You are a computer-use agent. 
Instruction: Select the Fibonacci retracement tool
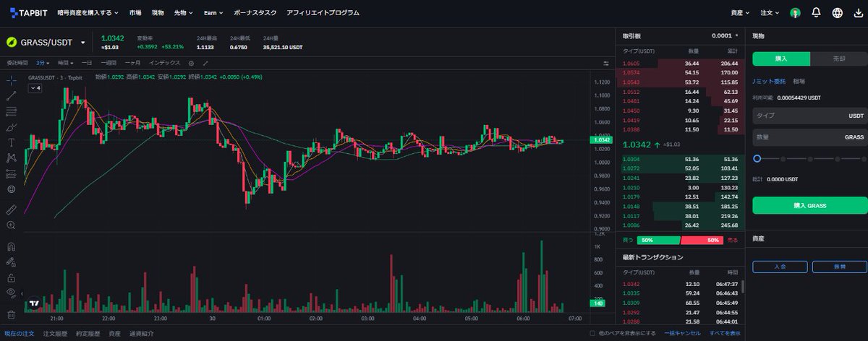point(11,111)
